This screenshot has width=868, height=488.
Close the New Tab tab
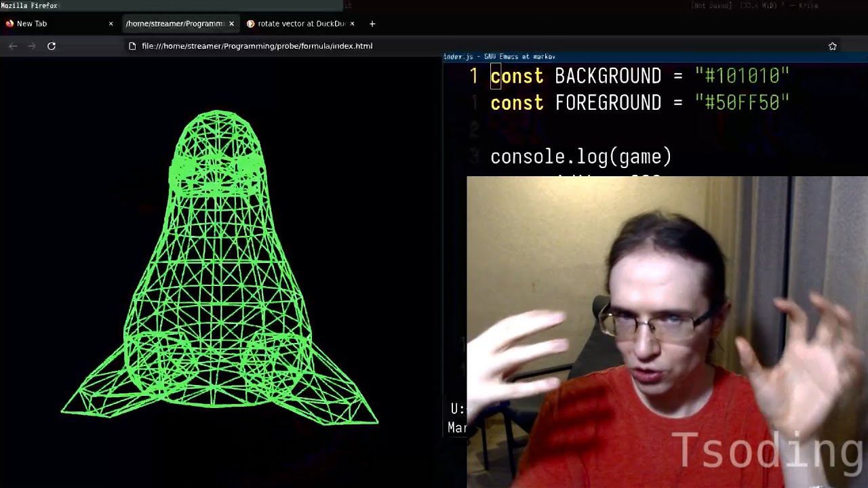110,24
